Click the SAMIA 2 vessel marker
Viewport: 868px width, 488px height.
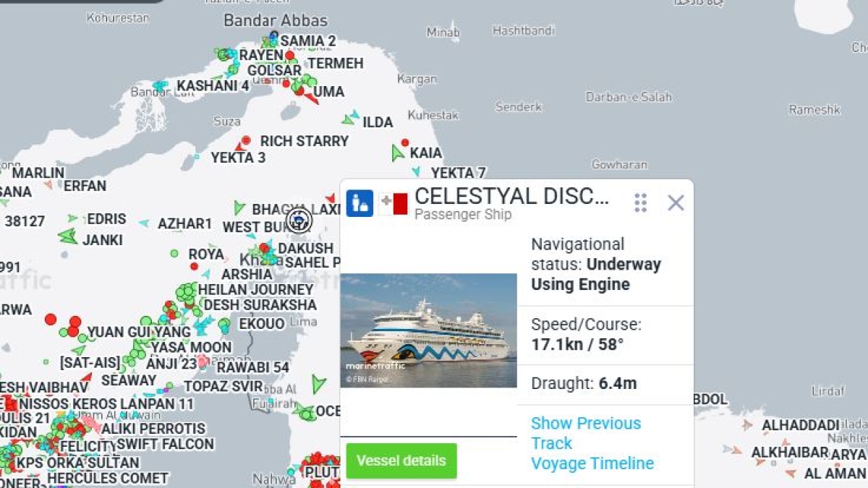point(273,35)
